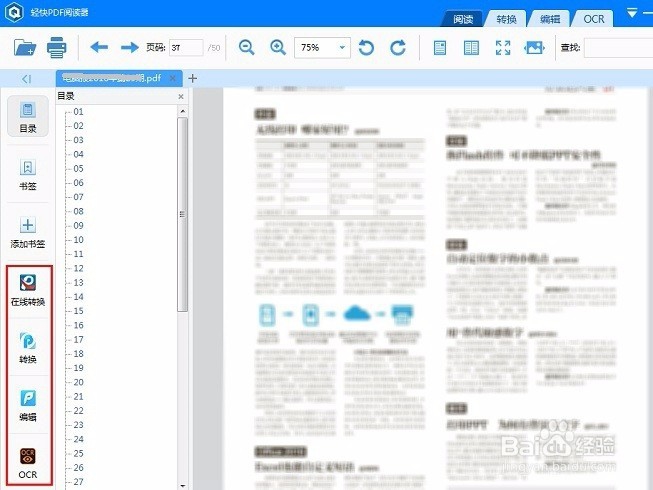The height and width of the screenshot is (490, 653).
Task: Click the 编辑 sidebar icon
Action: click(x=28, y=405)
